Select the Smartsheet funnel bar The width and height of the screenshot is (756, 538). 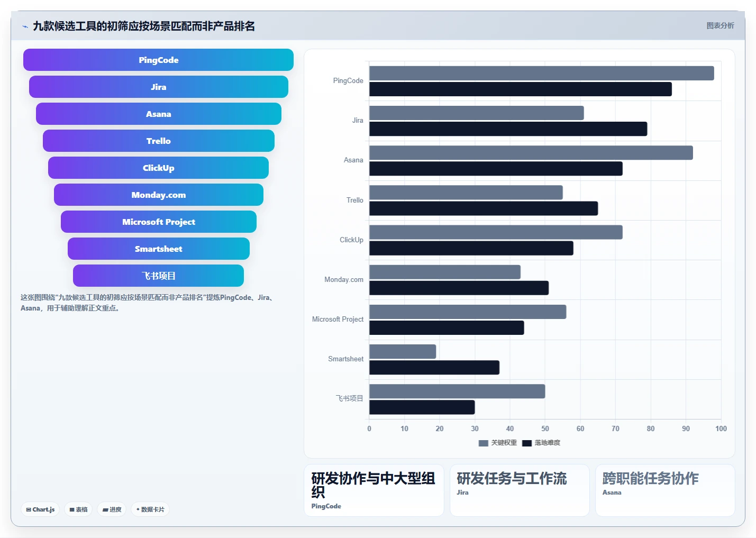(x=158, y=249)
